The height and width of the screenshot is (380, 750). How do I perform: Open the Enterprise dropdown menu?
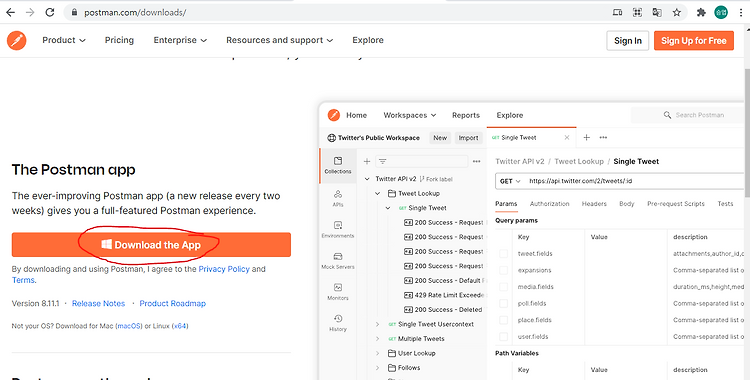[x=180, y=40]
